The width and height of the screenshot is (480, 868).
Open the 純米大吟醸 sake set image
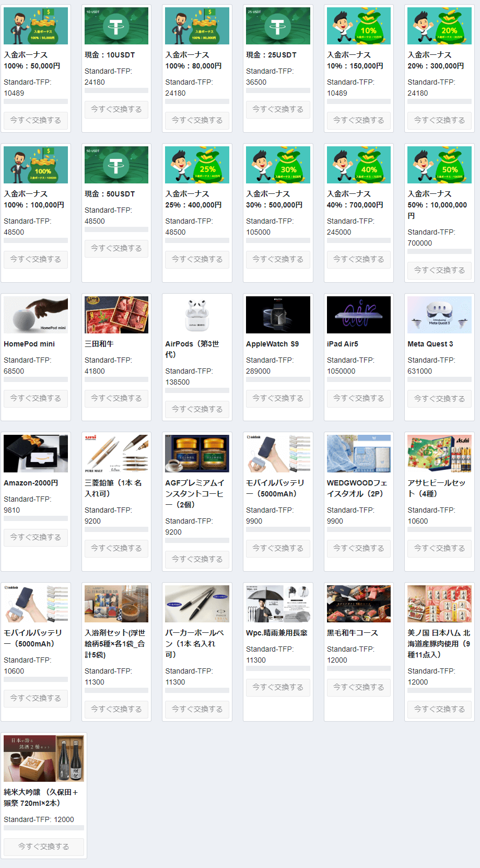44,759
